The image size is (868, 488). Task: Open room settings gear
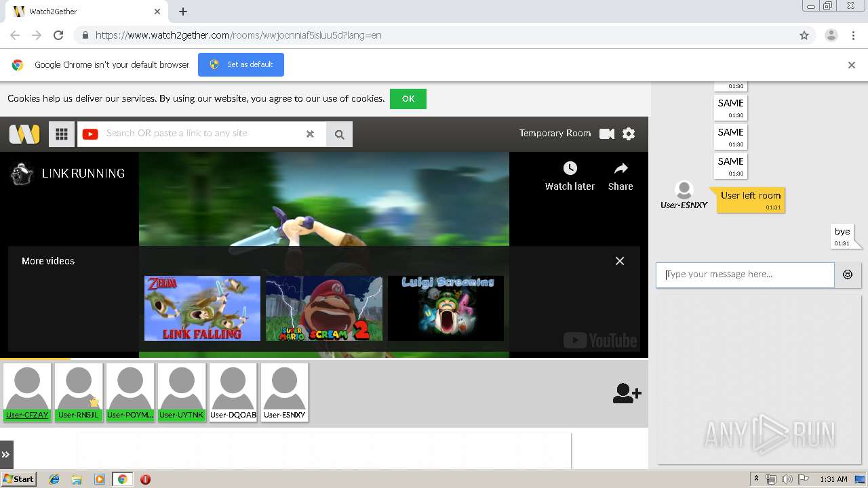[x=629, y=134]
